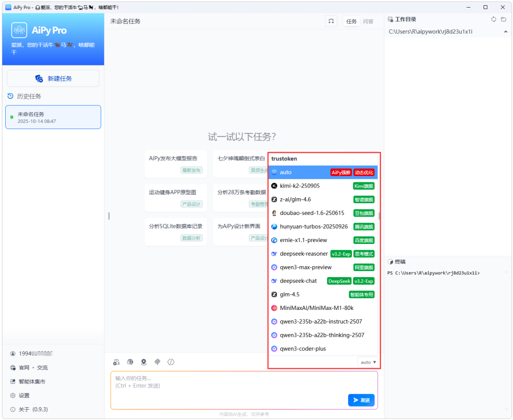The height and width of the screenshot is (420, 513).
Task: Click the deepseek-reasoner whale icon
Action: coord(274,253)
